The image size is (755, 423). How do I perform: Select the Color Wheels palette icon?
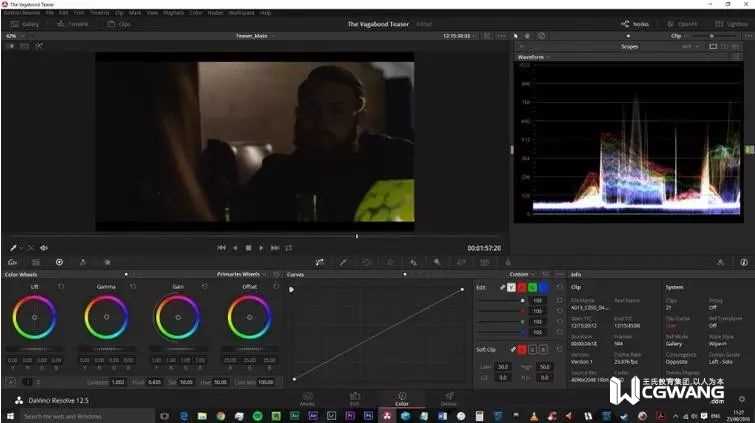[x=59, y=262]
